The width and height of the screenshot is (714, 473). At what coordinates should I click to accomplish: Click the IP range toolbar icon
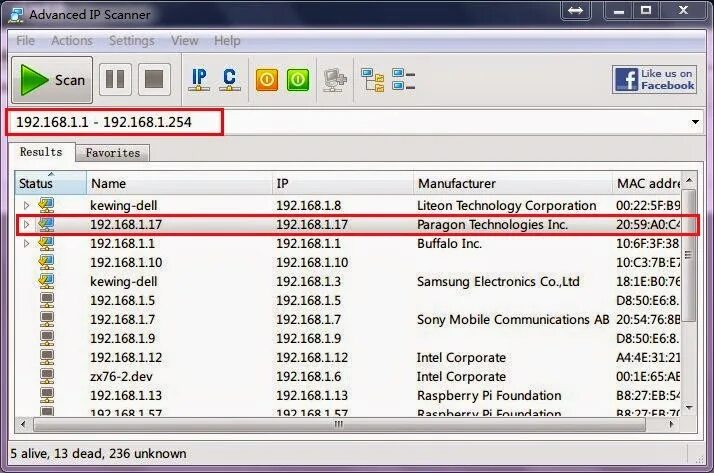pos(199,80)
